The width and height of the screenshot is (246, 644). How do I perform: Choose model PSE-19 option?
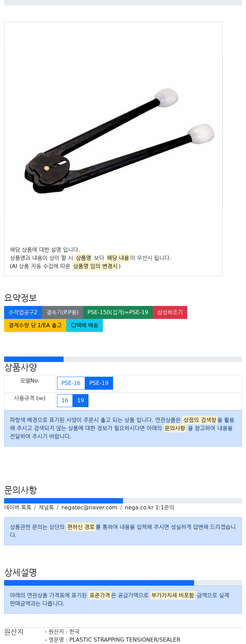(99, 383)
